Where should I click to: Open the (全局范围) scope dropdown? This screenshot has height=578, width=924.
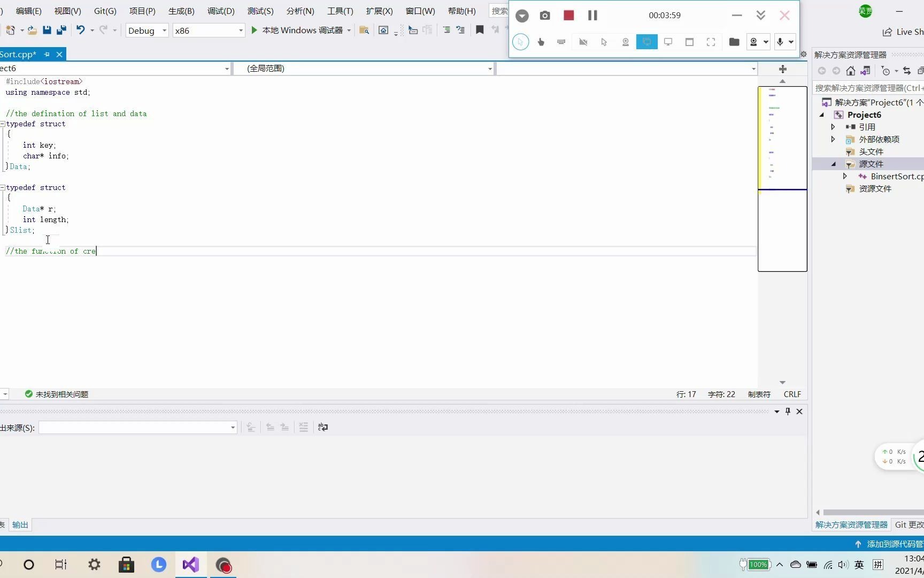point(364,69)
